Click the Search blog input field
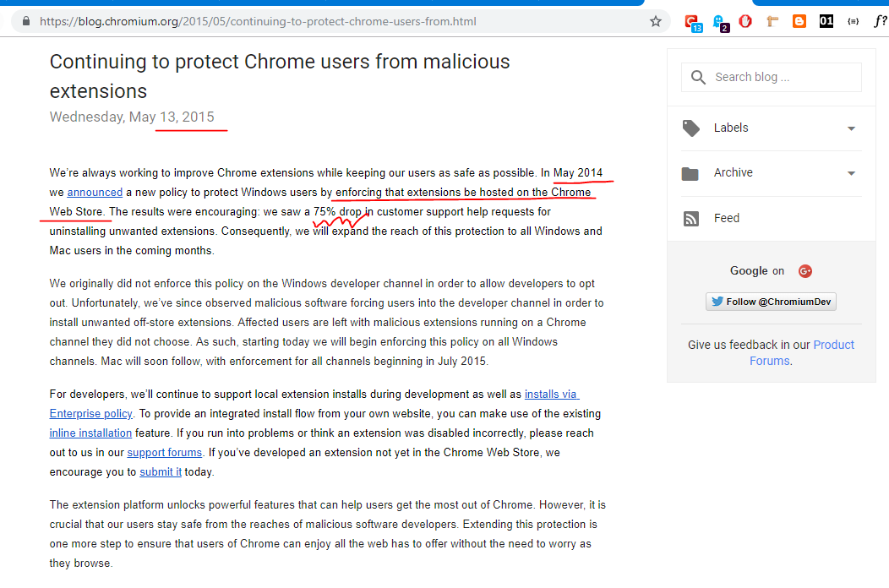This screenshot has height=588, width=889. 771,77
